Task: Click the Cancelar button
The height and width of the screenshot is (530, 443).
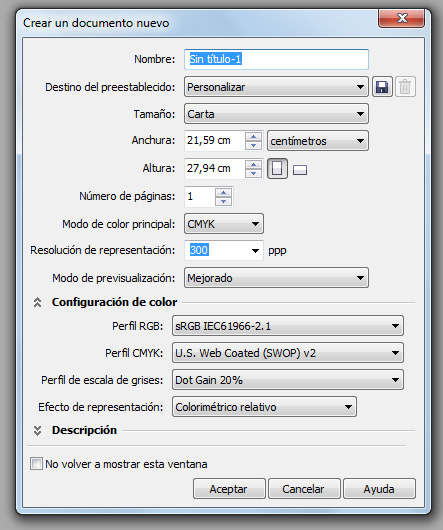Action: 304,489
